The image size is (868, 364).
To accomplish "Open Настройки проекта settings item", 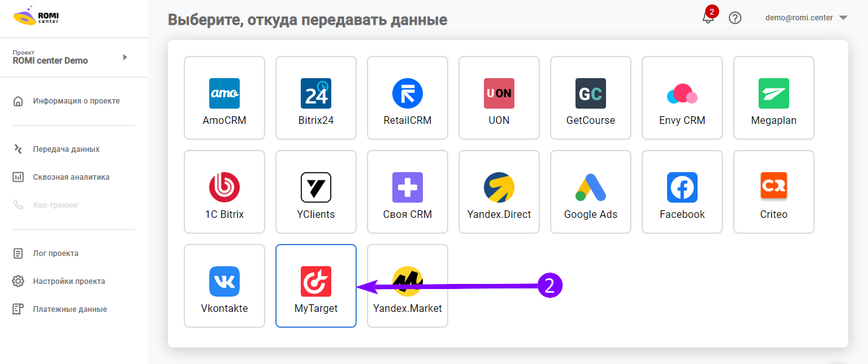I will 60,281.
